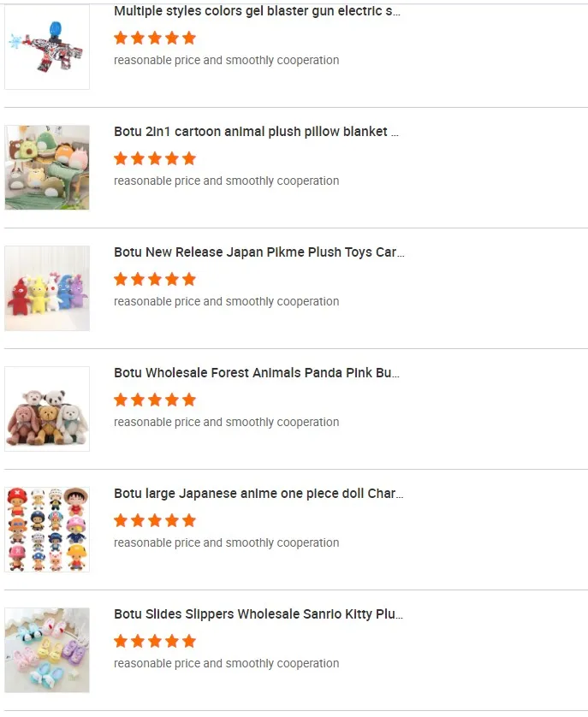Open the 'Botu 2in1 cartoon animal plush pillow' link

(x=257, y=132)
